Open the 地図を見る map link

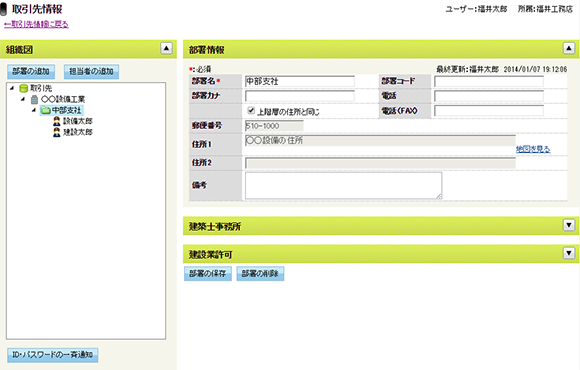(x=533, y=149)
